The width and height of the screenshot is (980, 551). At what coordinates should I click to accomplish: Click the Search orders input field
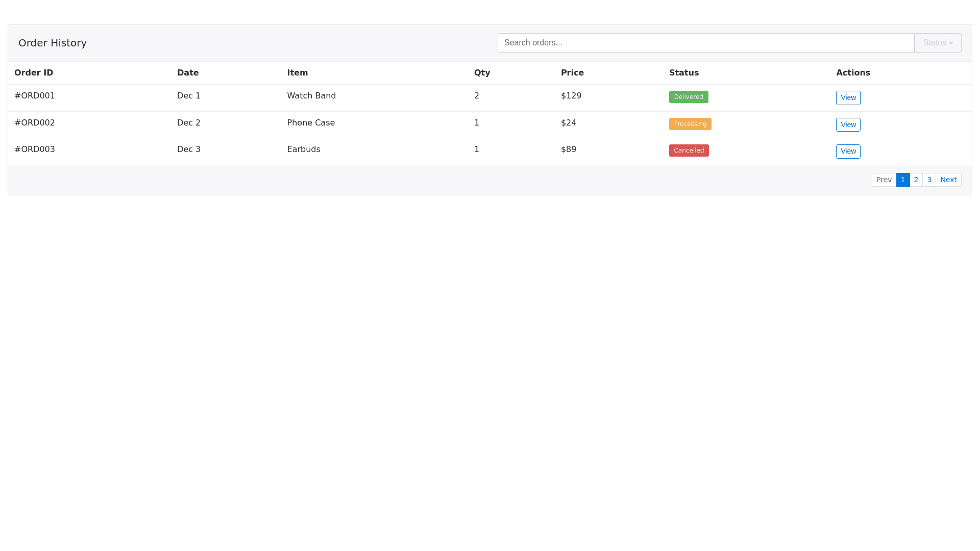click(705, 43)
